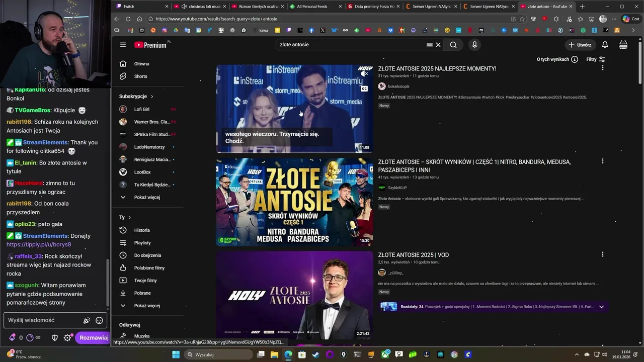Click the YouTube Premium logo

(150, 45)
